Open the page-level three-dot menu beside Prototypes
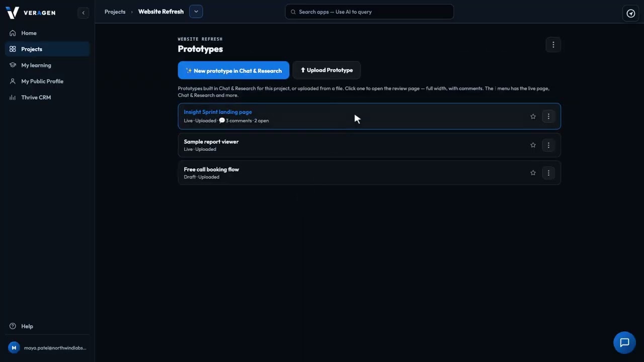Screen dimensions: 644x362 [553, 45]
